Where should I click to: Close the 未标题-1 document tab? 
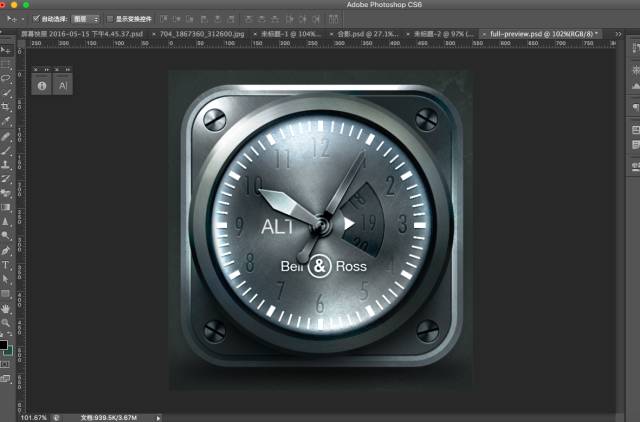coord(255,34)
